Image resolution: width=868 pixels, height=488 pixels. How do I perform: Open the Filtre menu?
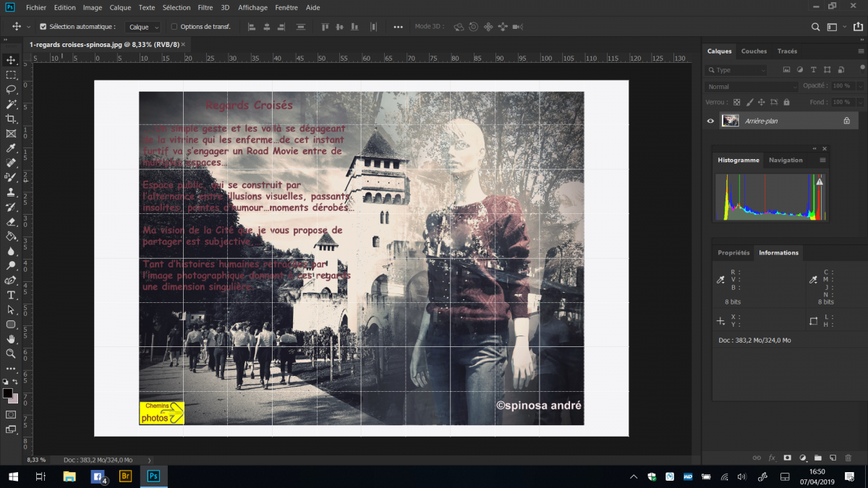pos(205,7)
